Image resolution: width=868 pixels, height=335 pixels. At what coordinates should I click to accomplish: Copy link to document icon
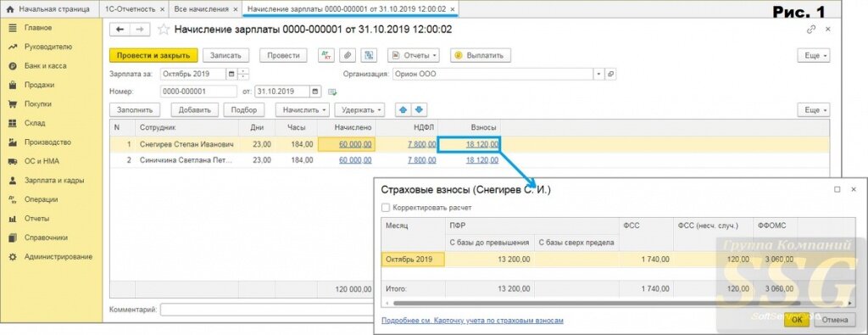click(x=811, y=30)
